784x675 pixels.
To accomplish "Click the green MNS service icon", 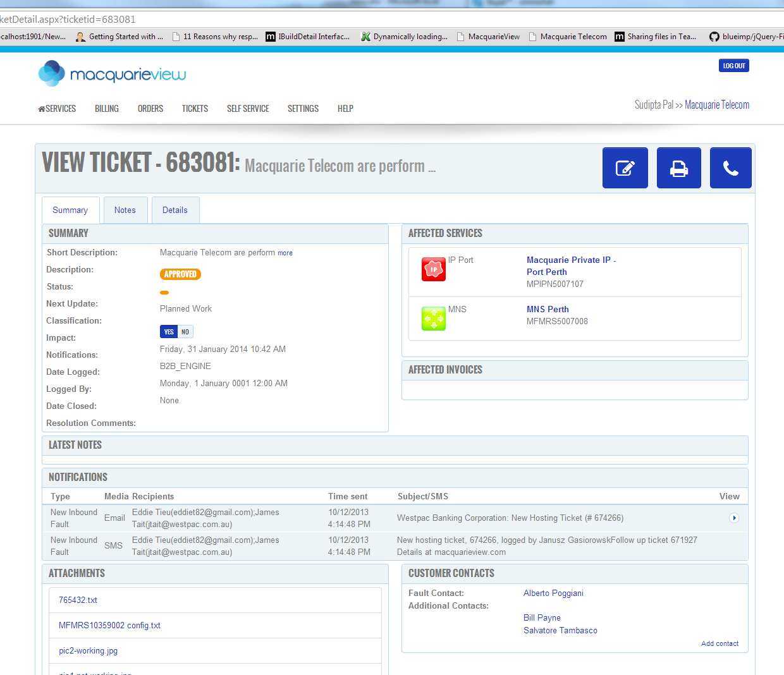I will coord(434,319).
